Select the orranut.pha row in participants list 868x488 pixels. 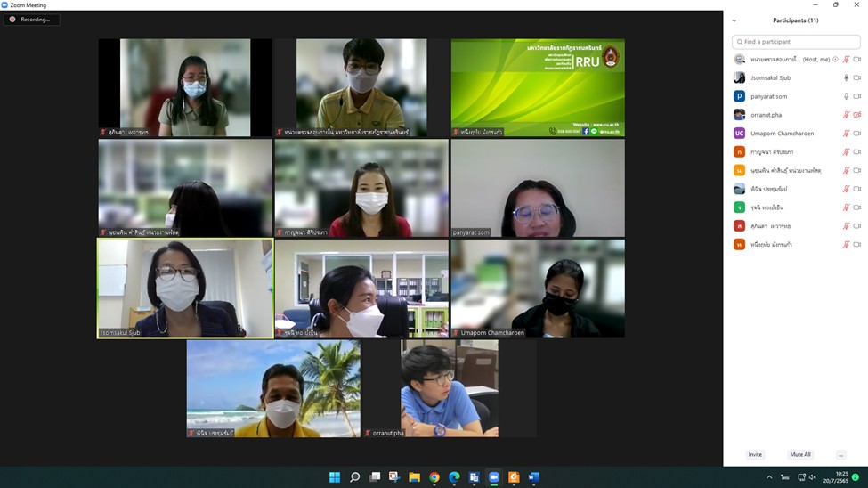(796, 115)
